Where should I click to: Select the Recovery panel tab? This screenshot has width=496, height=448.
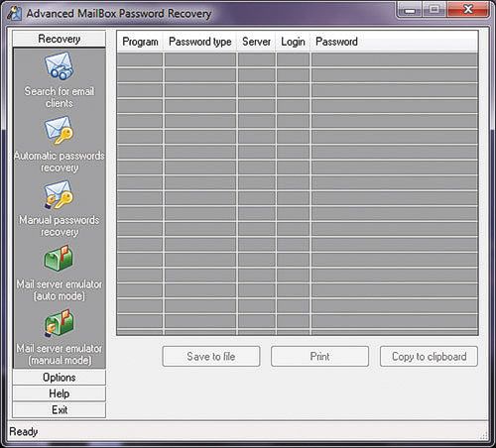60,39
